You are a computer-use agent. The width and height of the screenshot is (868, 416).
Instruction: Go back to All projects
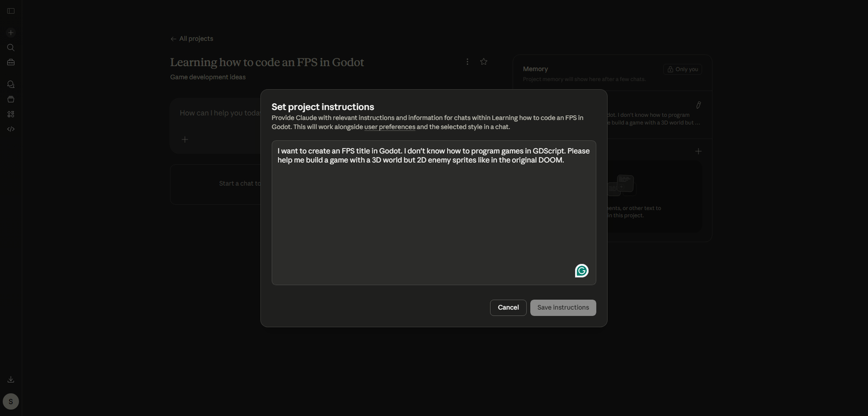(191, 39)
